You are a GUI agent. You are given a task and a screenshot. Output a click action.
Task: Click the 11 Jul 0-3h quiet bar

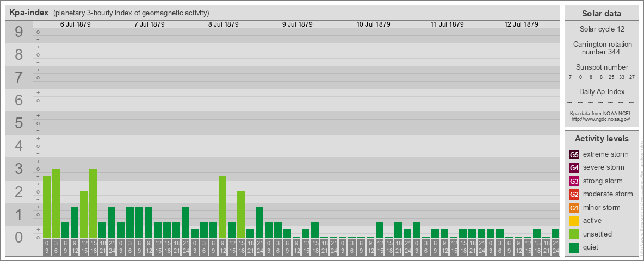(417, 230)
